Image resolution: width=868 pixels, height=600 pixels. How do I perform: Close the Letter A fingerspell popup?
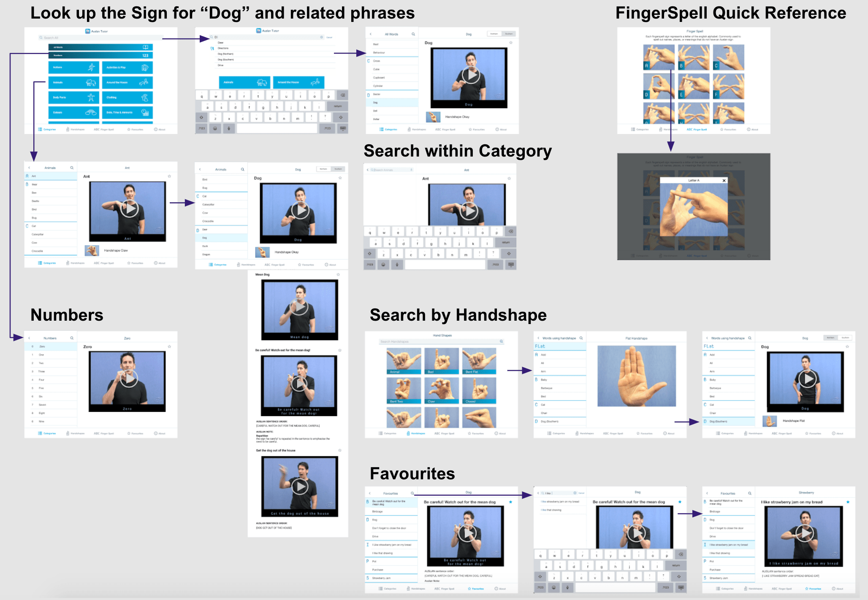[724, 181]
